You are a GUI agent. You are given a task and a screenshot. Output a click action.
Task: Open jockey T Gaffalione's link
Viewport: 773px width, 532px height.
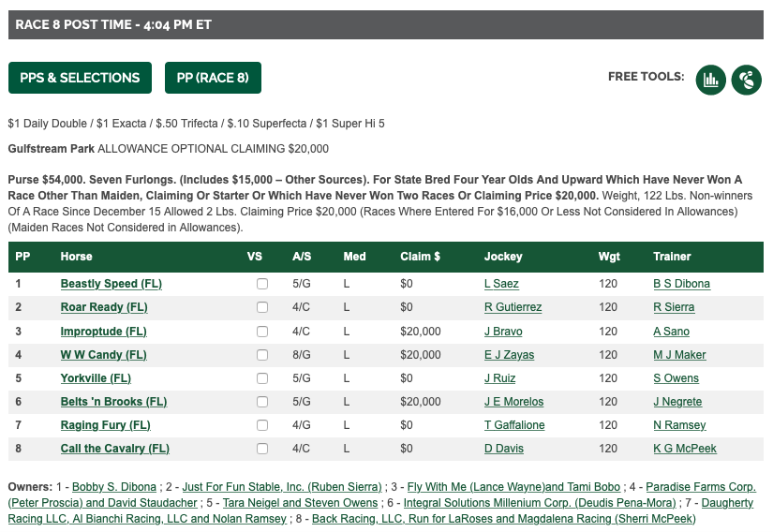point(514,425)
